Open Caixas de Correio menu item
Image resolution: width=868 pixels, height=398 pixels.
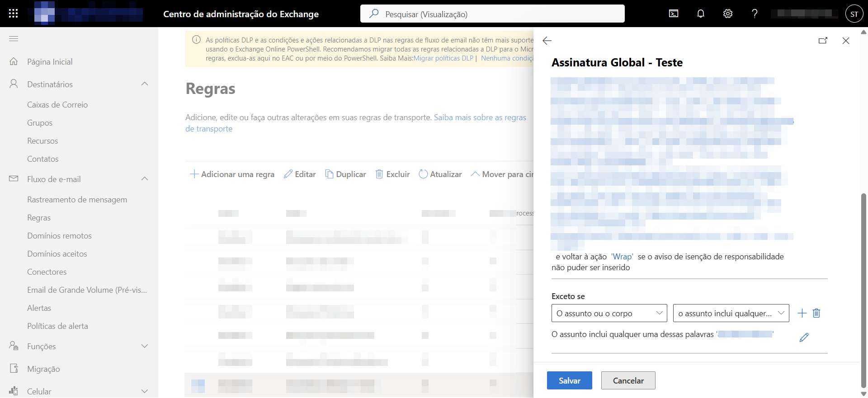pyautogui.click(x=57, y=105)
